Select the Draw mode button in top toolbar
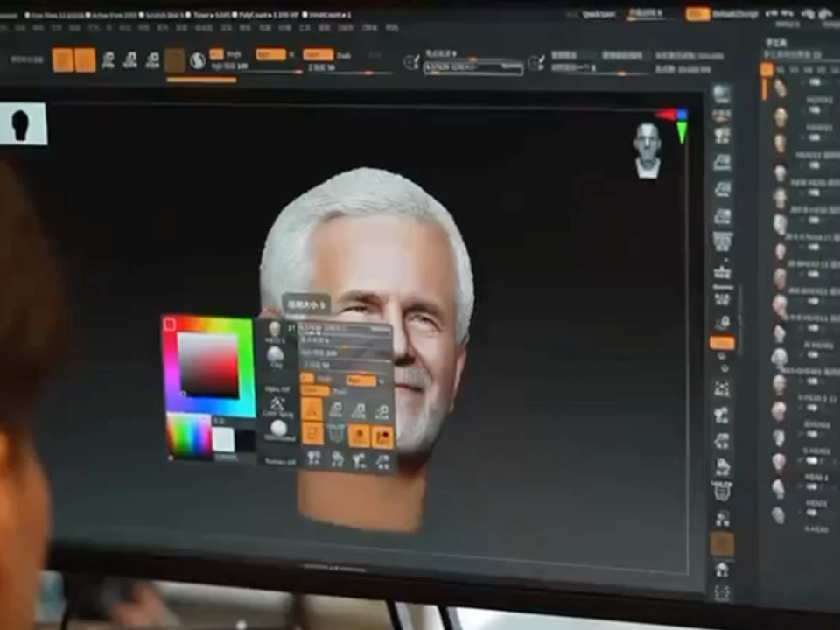840x630 pixels. coord(85,60)
